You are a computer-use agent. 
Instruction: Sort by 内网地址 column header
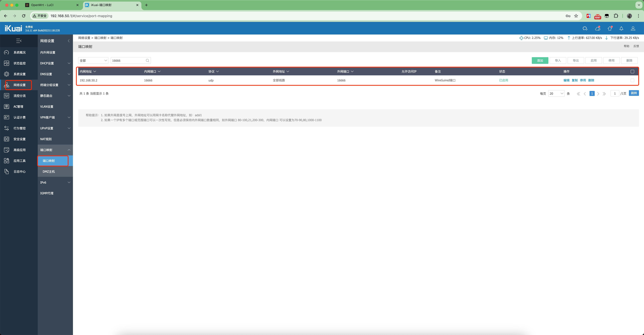(88, 72)
